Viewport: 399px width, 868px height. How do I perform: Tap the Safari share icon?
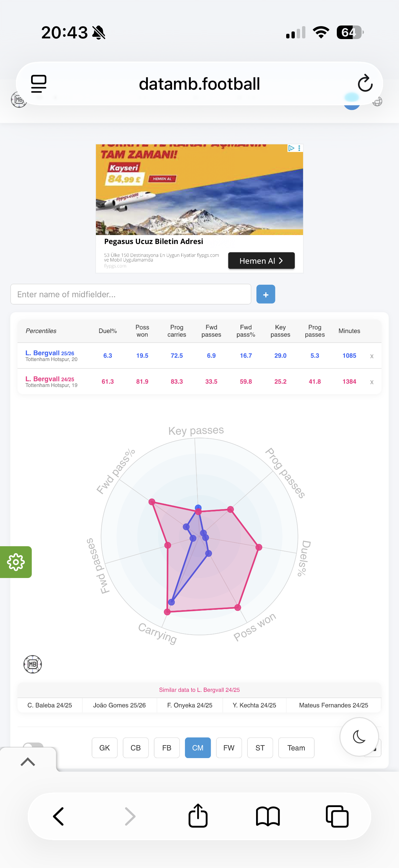point(198,816)
